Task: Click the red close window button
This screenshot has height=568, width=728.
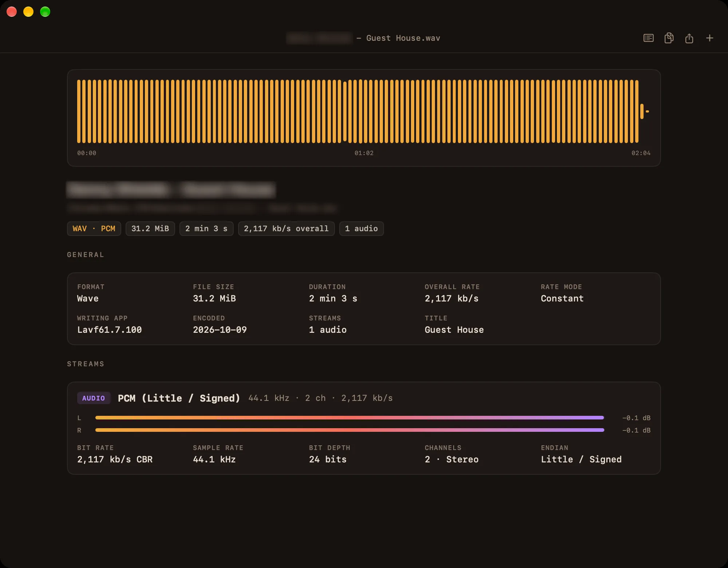Action: [x=12, y=12]
